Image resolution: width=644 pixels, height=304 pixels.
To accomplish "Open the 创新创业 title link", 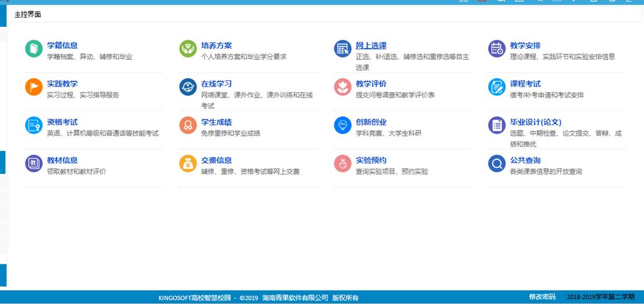I will click(371, 122).
